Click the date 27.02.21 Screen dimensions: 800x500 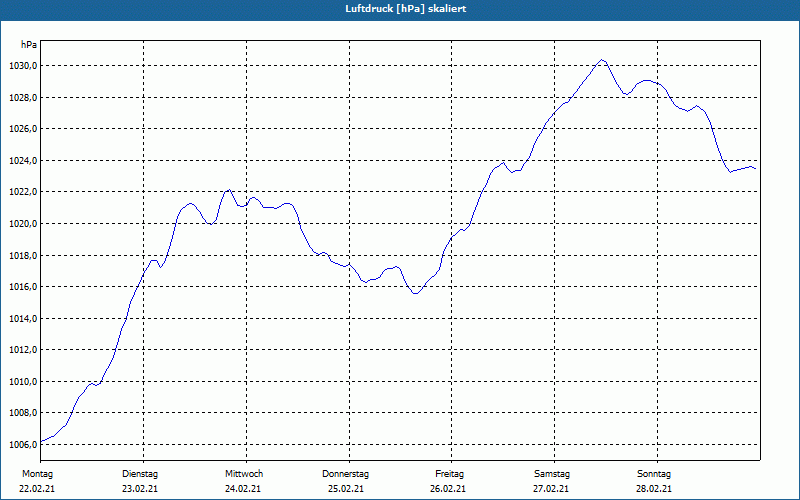coord(551,489)
